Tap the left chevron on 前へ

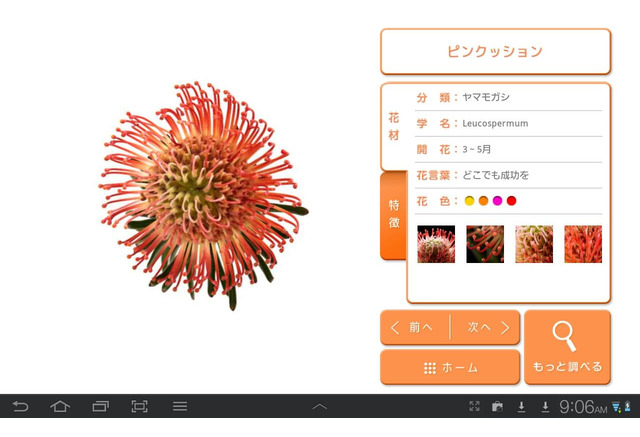pos(395,327)
